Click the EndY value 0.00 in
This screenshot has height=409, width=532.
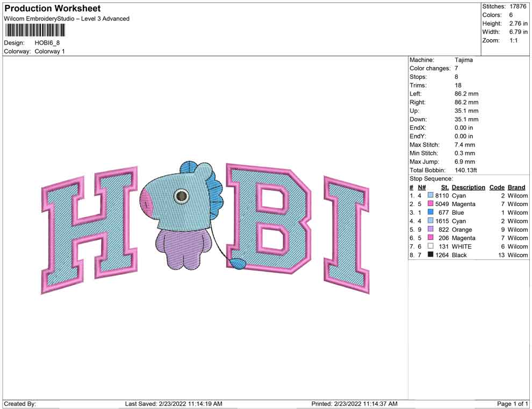click(x=464, y=136)
